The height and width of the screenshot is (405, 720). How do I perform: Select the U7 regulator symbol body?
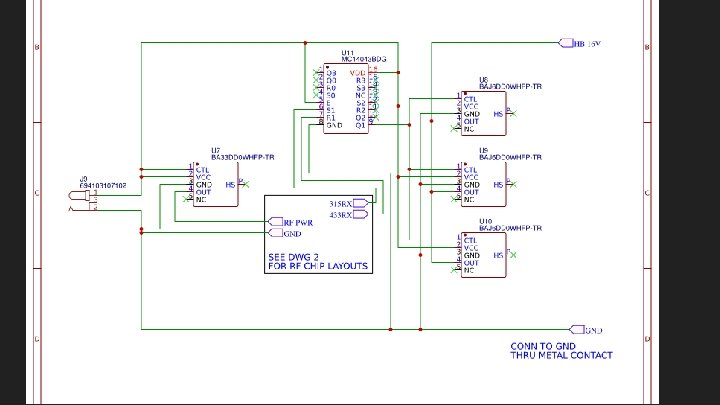[x=216, y=184]
